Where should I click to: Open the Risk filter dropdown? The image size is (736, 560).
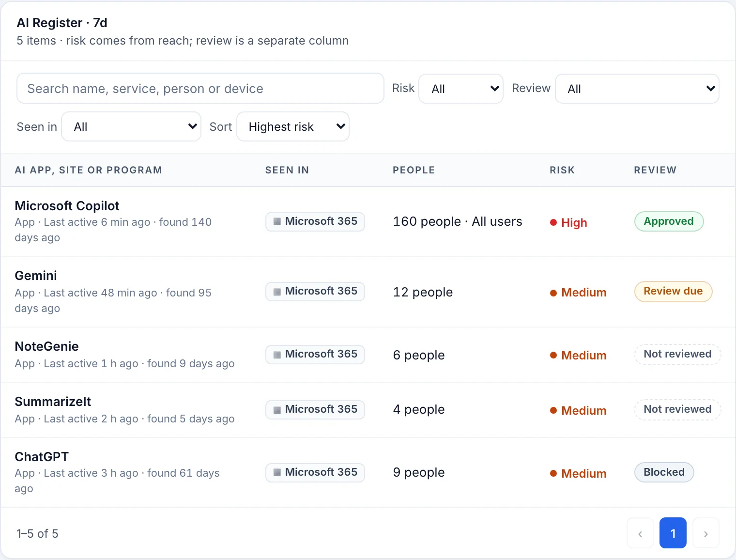[x=461, y=89]
